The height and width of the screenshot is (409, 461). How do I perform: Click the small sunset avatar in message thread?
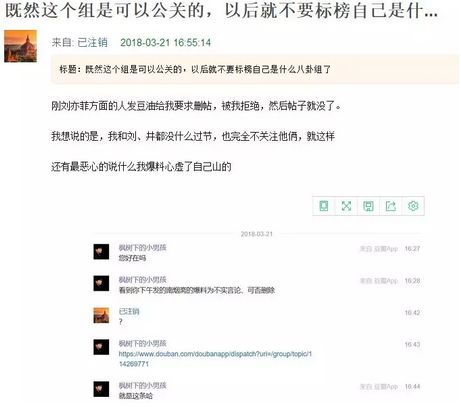(101, 315)
